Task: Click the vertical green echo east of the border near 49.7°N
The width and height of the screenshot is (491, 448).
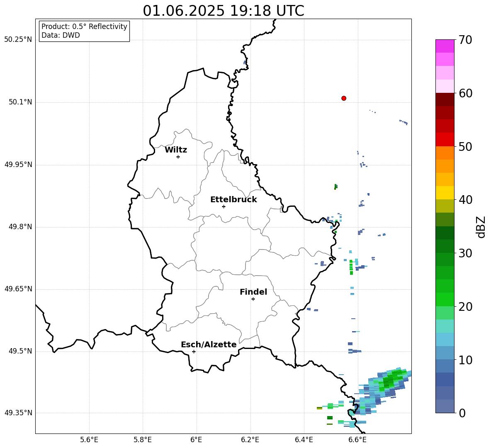Action: click(x=351, y=267)
